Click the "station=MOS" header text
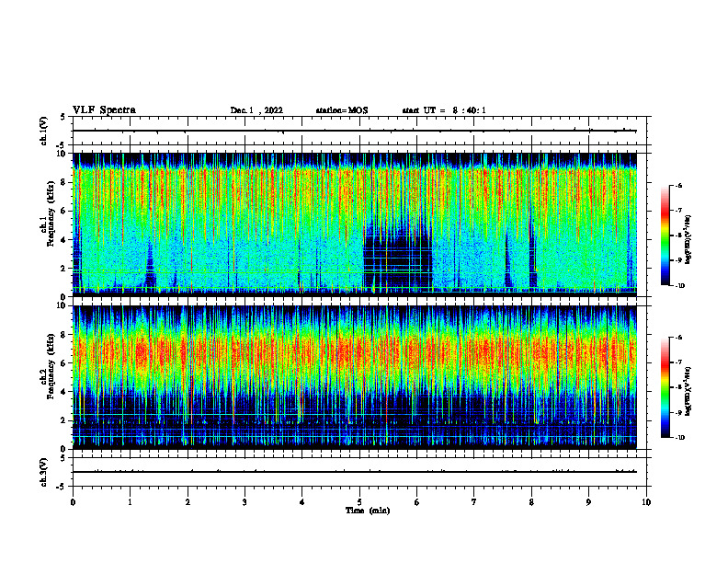 342,110
